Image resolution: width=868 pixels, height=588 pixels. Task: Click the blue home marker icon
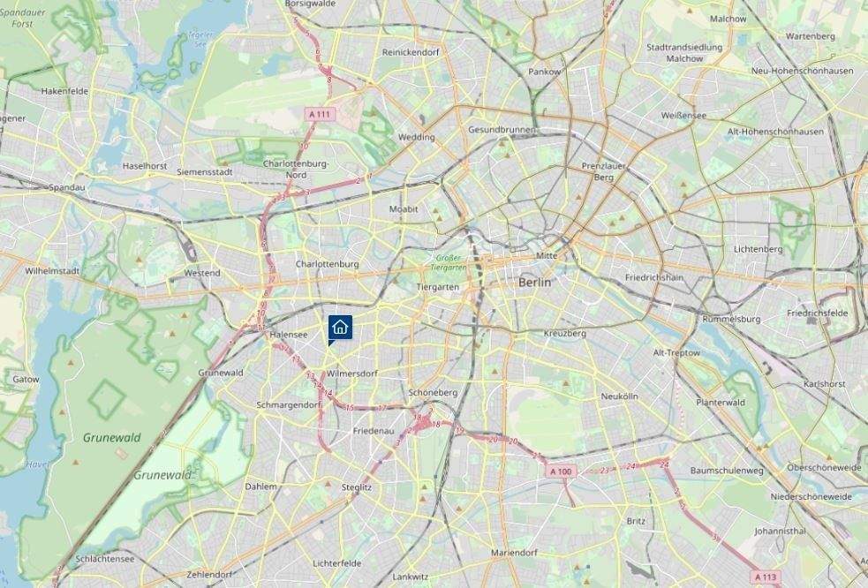tap(340, 328)
